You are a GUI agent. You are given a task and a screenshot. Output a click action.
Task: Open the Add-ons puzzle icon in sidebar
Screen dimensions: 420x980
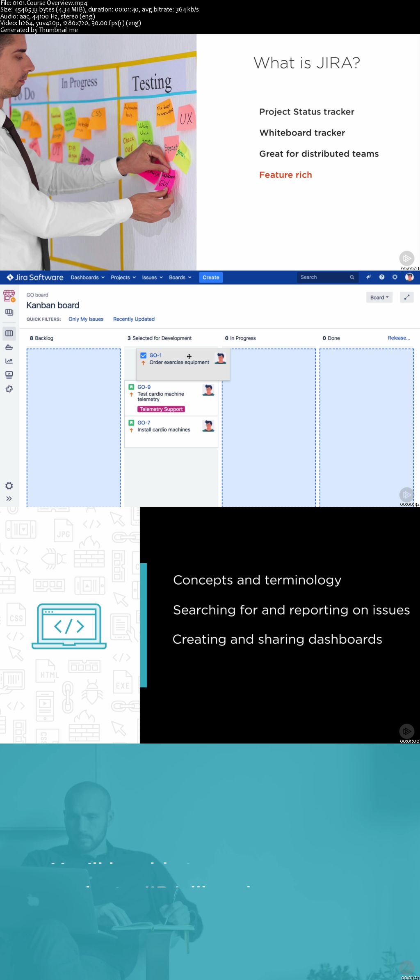point(9,389)
